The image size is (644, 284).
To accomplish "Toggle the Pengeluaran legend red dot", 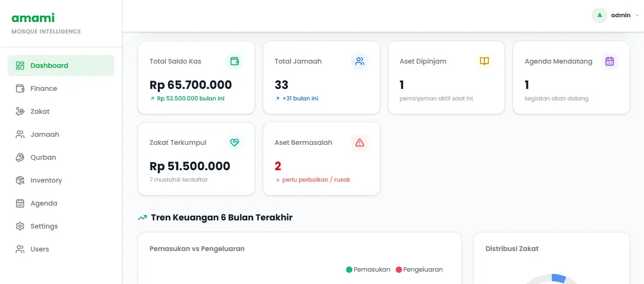I will tap(399, 270).
